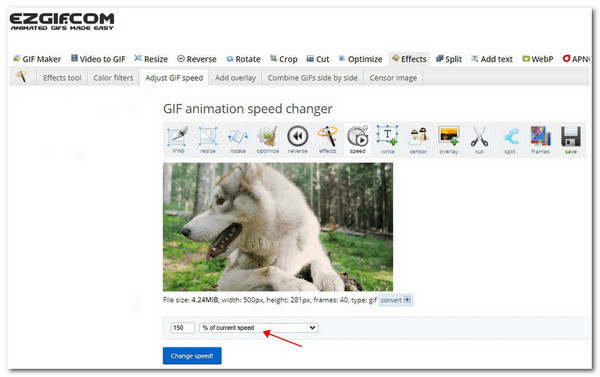Click the file size info text line
This screenshot has width=600, height=377.
pyautogui.click(x=270, y=300)
